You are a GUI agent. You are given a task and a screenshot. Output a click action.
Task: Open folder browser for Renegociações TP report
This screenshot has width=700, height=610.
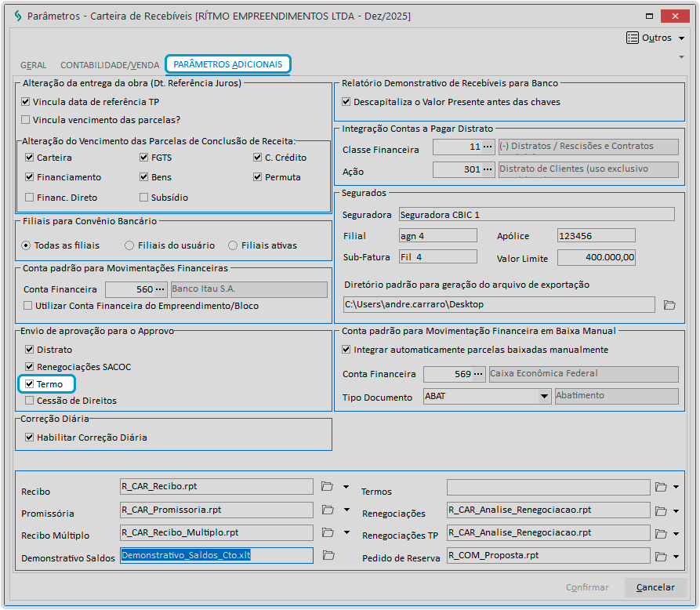tap(661, 534)
